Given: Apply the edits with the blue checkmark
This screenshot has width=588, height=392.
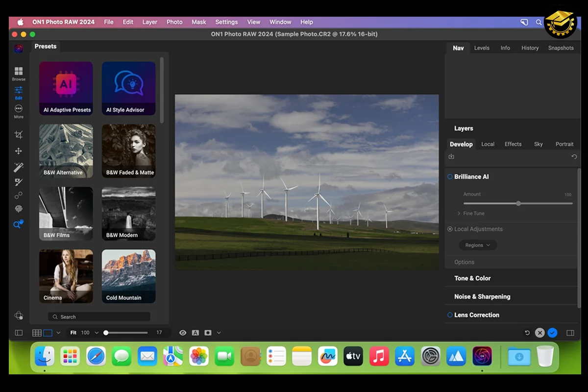Looking at the screenshot, I should point(552,333).
